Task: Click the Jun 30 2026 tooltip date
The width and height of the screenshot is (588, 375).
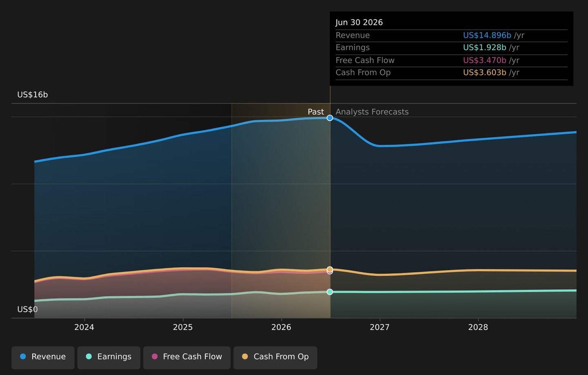Action: tap(359, 22)
